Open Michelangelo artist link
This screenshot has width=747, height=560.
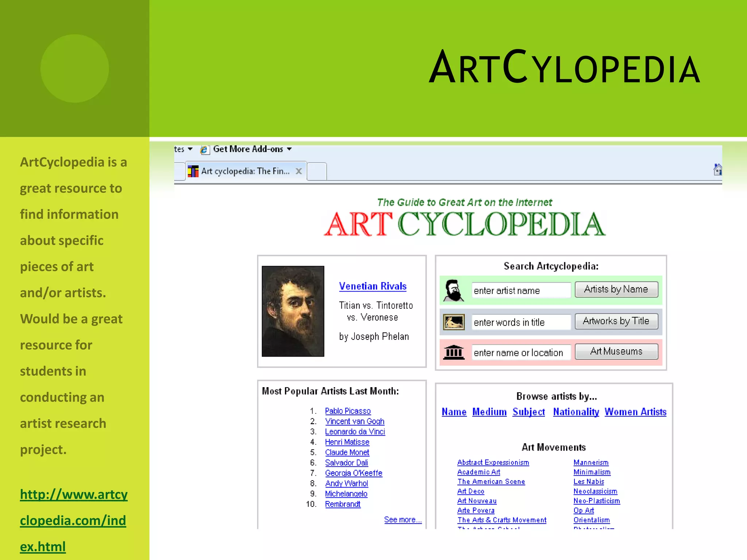pos(346,494)
